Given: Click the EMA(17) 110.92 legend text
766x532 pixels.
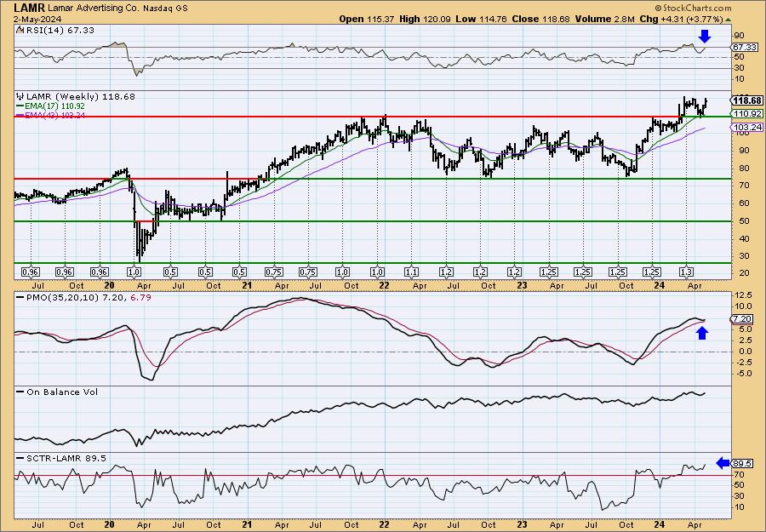Looking at the screenshot, I should 54,106.
